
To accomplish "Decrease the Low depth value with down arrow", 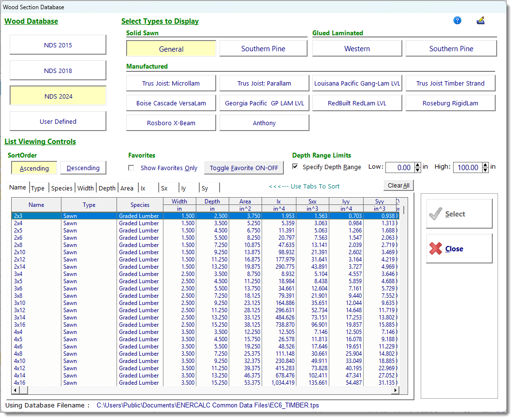I will (x=418, y=170).
